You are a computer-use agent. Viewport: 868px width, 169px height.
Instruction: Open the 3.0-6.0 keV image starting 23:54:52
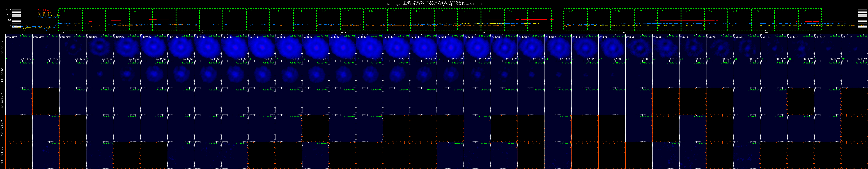coord(531,48)
